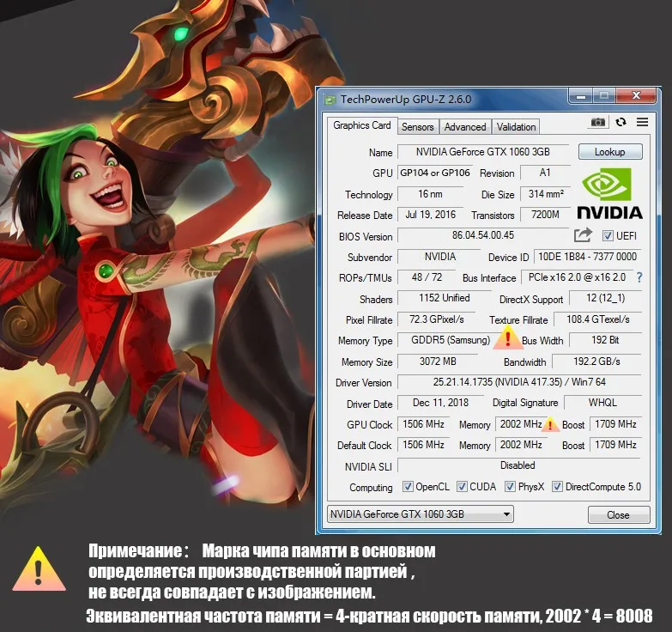Click the NVIDIA logo
Screen dimensions: 672x632
pos(609,194)
